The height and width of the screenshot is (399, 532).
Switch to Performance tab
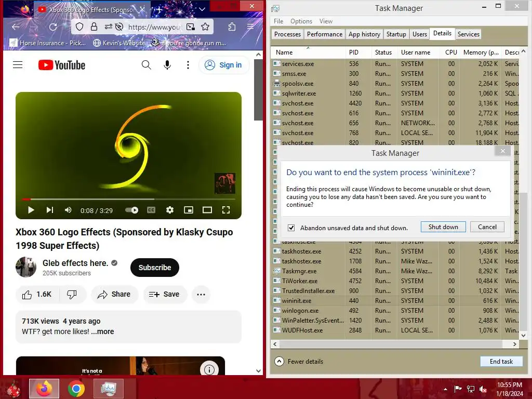tap(325, 34)
